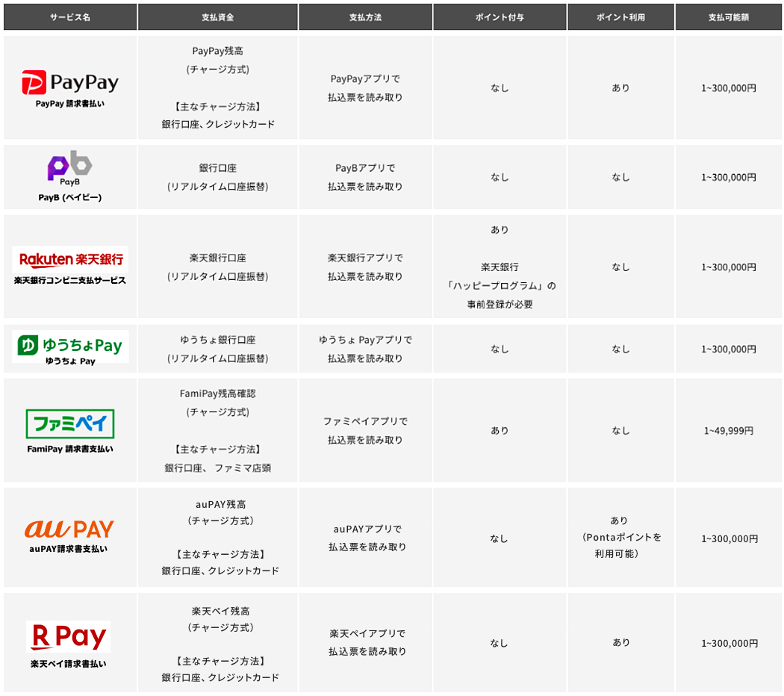
Task: Click 銀行口座、ファミマ店頭 charge method text
Action: [217, 468]
